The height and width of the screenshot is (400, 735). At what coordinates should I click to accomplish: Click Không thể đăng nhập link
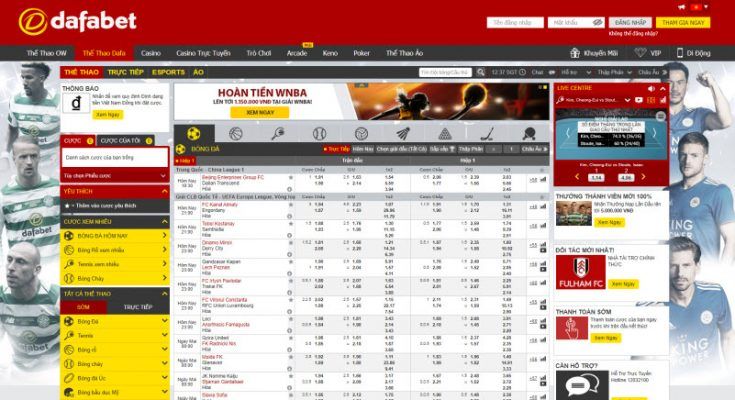coord(633,34)
